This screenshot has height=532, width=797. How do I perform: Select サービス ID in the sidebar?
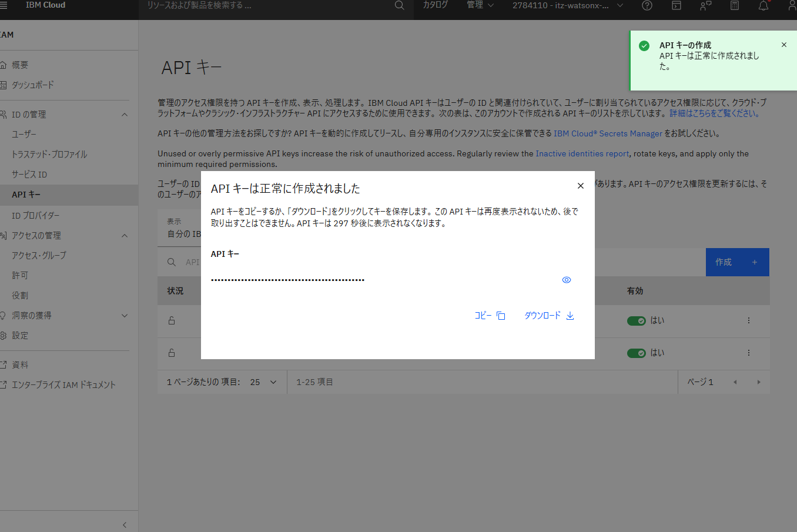pos(29,175)
